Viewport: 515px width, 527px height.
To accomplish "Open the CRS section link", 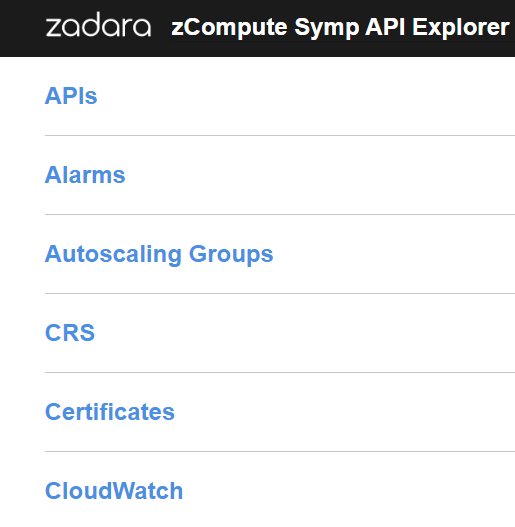I will tap(70, 333).
